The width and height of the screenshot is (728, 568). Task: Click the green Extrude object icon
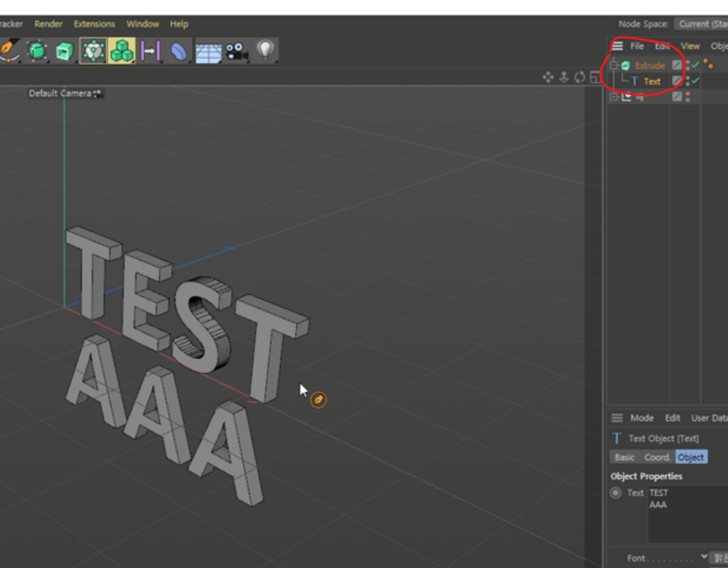626,66
